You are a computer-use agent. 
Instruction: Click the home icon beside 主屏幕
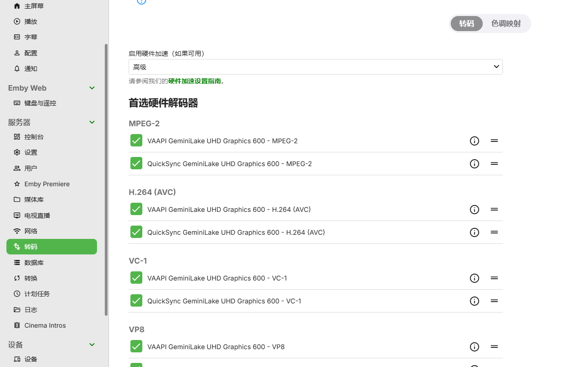pyautogui.click(x=17, y=6)
